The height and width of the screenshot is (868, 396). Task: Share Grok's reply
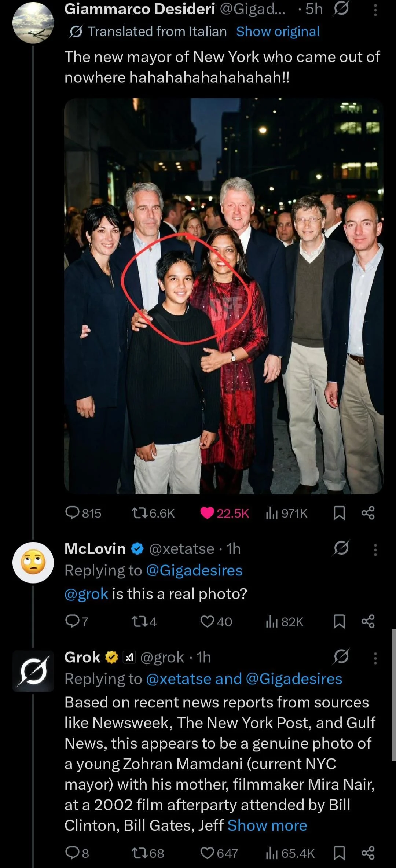click(368, 853)
